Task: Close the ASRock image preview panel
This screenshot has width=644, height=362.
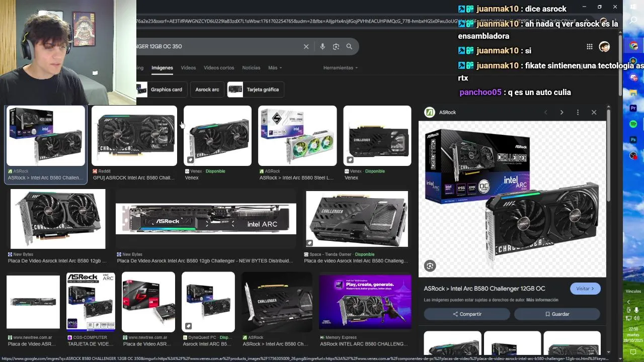Action: coord(594,113)
